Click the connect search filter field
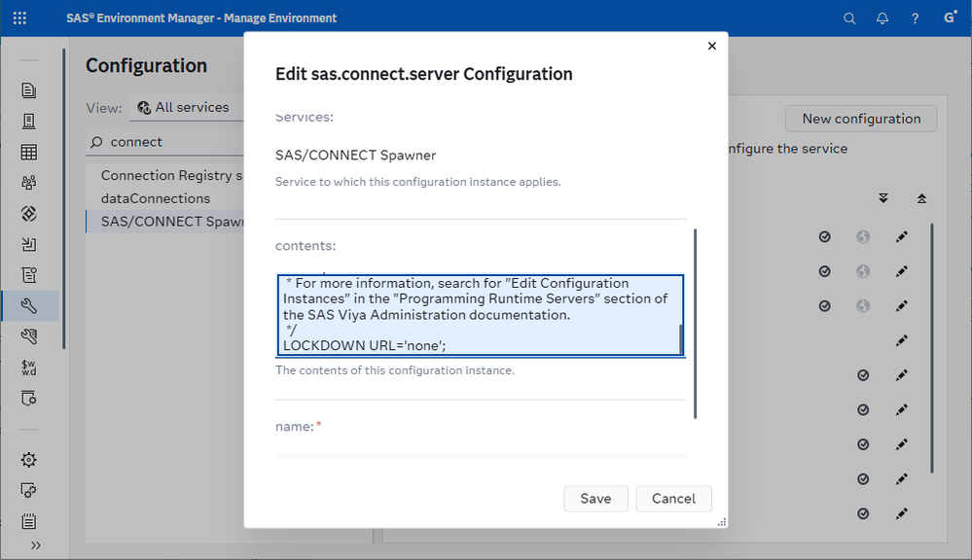 coord(164,143)
